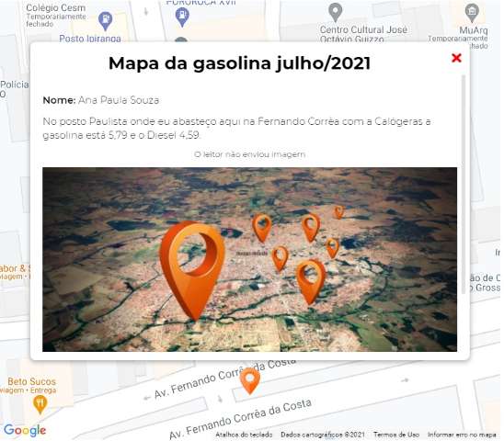This screenshot has width=504, height=441.
Task: Click the Posto Ipiranga gas station pin
Action: click(105, 21)
